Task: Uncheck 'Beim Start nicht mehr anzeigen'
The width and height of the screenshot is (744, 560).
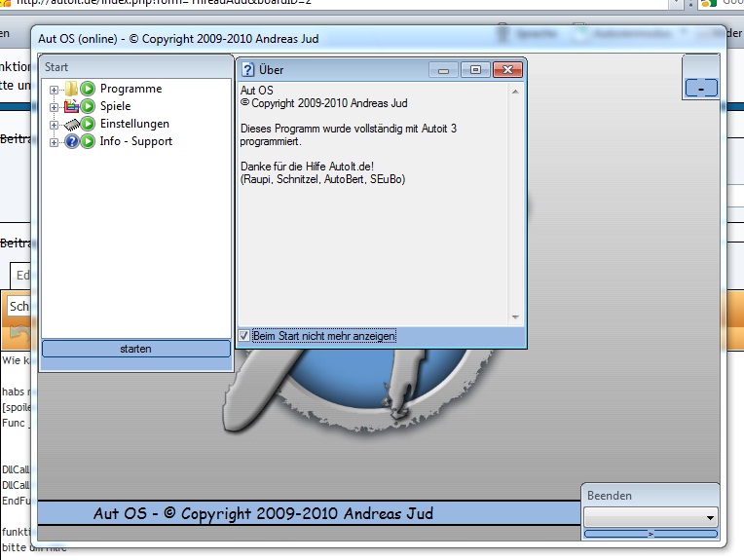Action: coord(244,336)
